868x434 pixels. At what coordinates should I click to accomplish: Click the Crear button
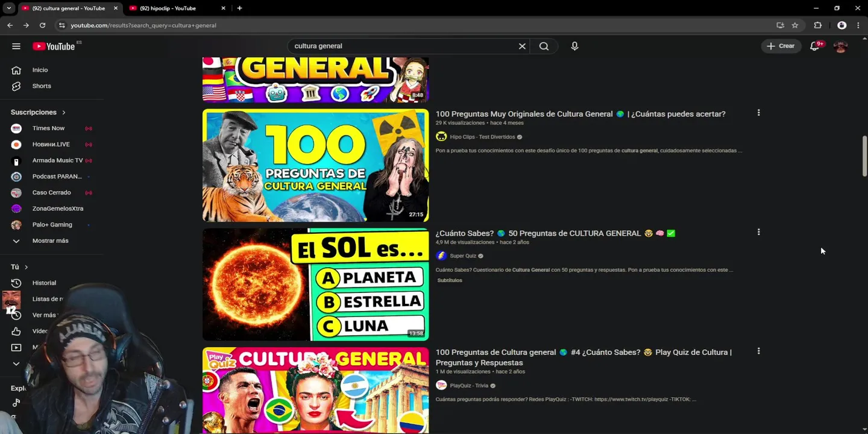tap(781, 46)
